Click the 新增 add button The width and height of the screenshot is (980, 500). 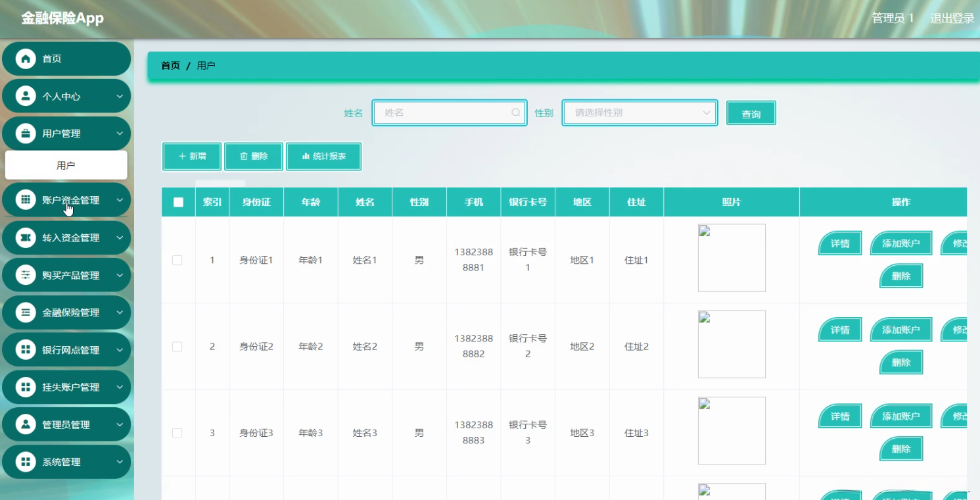pyautogui.click(x=192, y=157)
